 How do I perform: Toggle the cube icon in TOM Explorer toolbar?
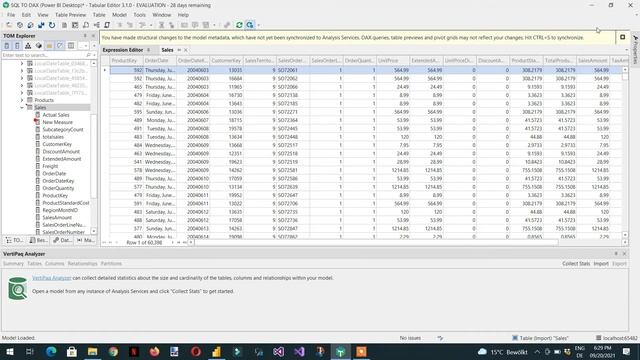coord(38,46)
